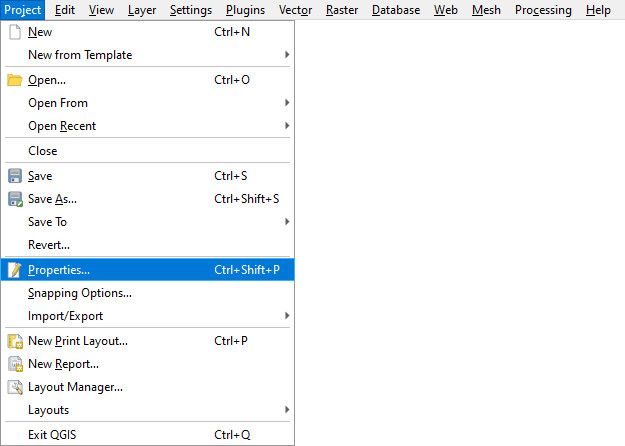Click the Ctrl+N shortcut text
625x446 pixels.
pyautogui.click(x=232, y=32)
